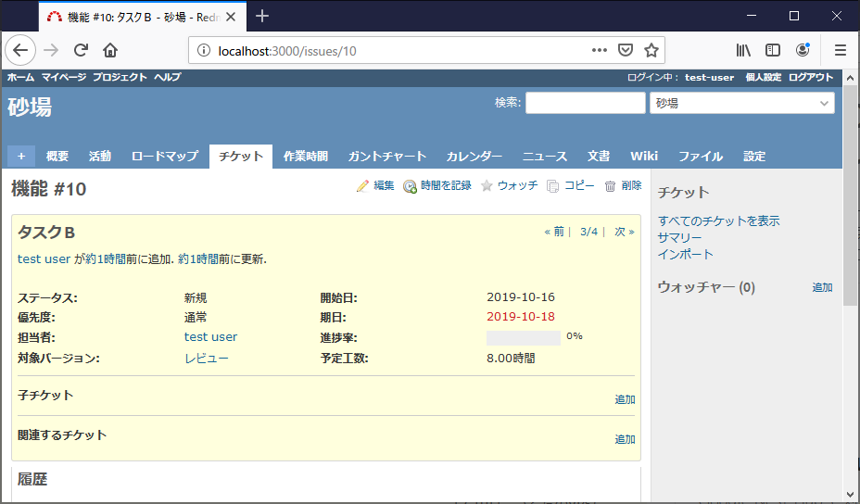Click the 進捗率 progress bar
The height and width of the screenshot is (504, 860).
click(x=524, y=338)
